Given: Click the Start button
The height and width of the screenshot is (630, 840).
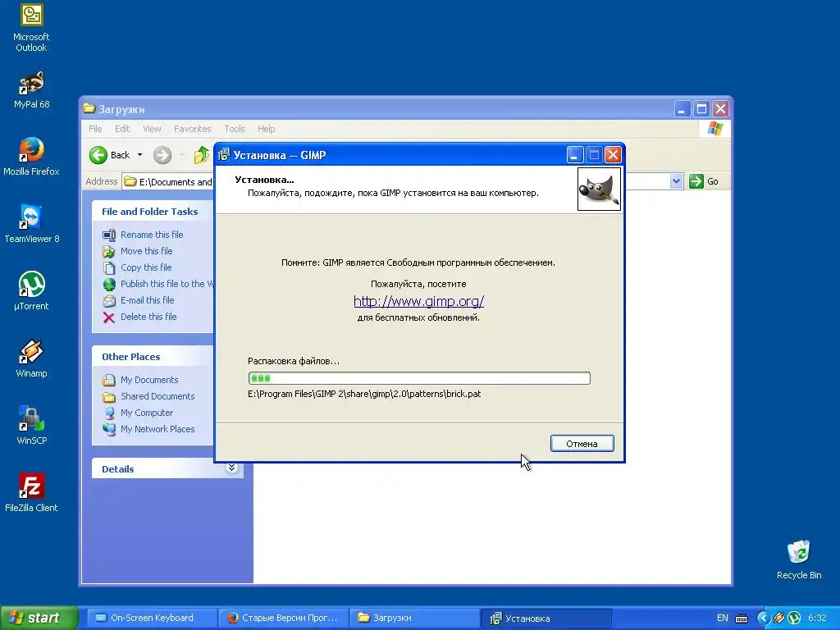Looking at the screenshot, I should coord(39,619).
